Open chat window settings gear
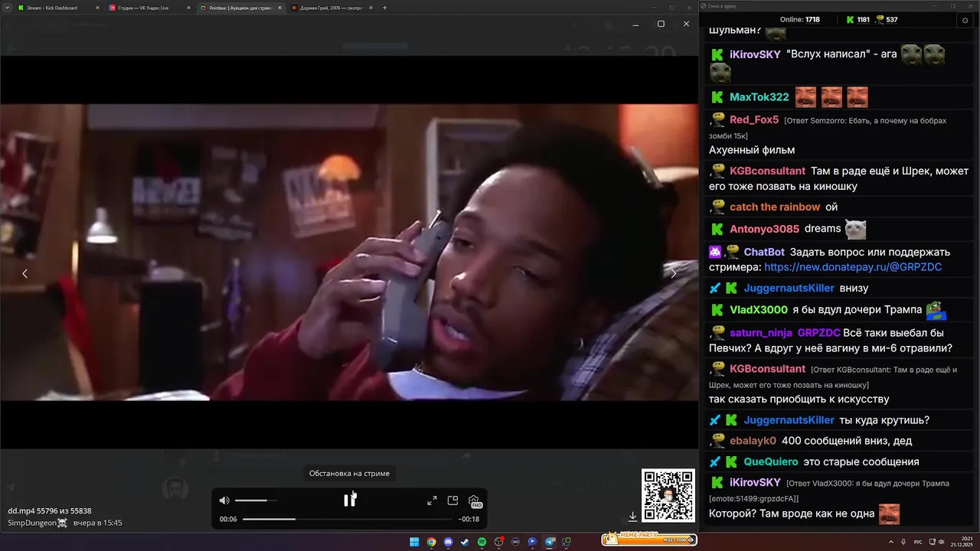Screen dimensions: 980x551 tap(965, 20)
